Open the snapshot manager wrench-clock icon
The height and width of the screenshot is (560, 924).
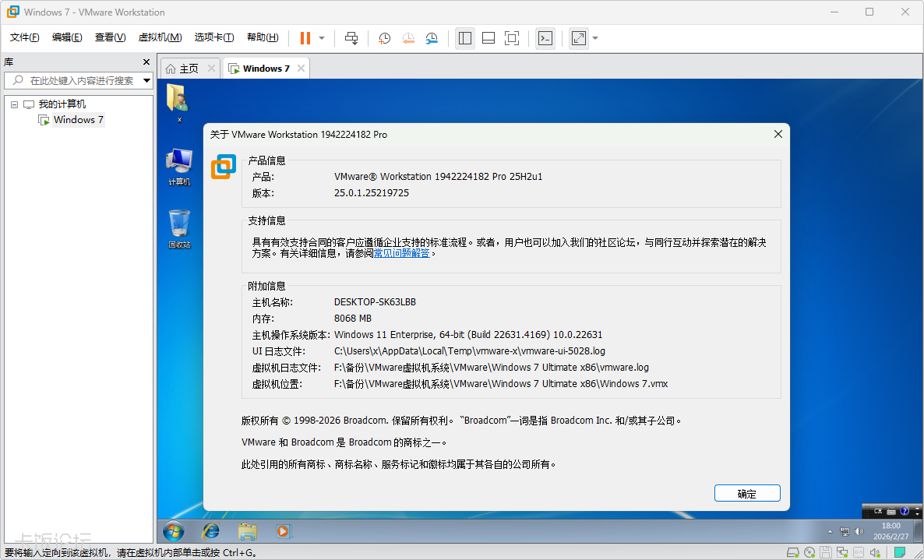(432, 37)
